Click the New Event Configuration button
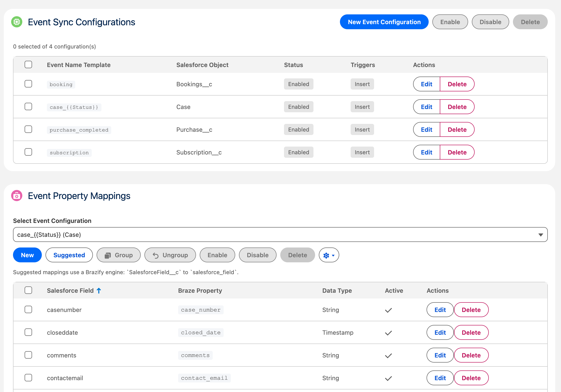The image size is (561, 392). point(384,22)
